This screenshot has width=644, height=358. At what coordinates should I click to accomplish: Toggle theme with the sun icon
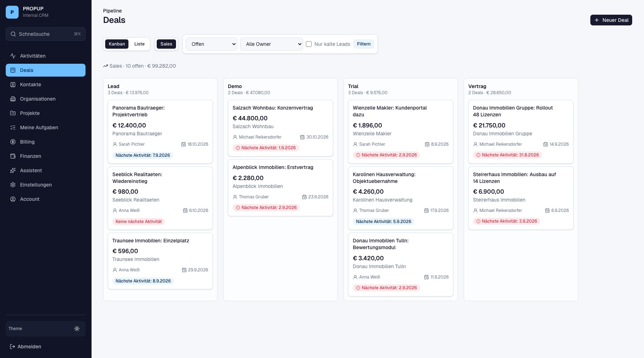77,329
